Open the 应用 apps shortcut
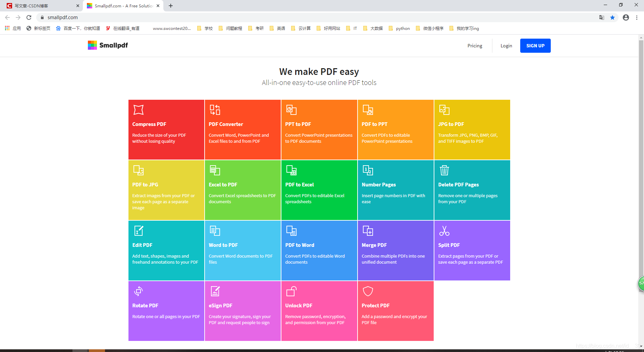This screenshot has height=352, width=644. pos(13,29)
